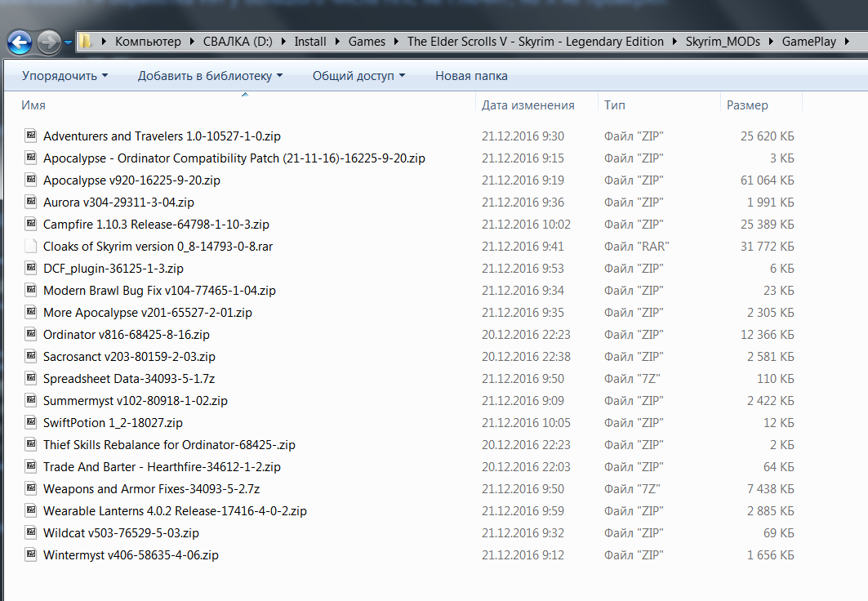Open the Общий доступ dropdown
The height and width of the screenshot is (601, 868).
358,76
